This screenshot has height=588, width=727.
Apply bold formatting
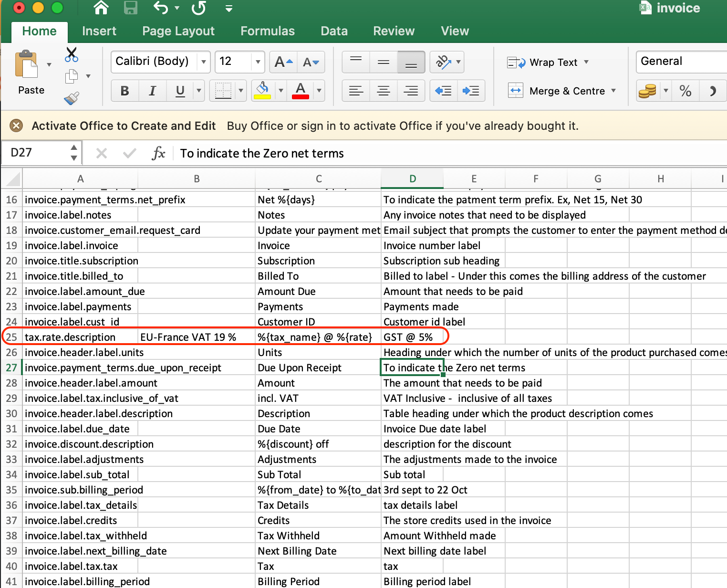click(125, 91)
